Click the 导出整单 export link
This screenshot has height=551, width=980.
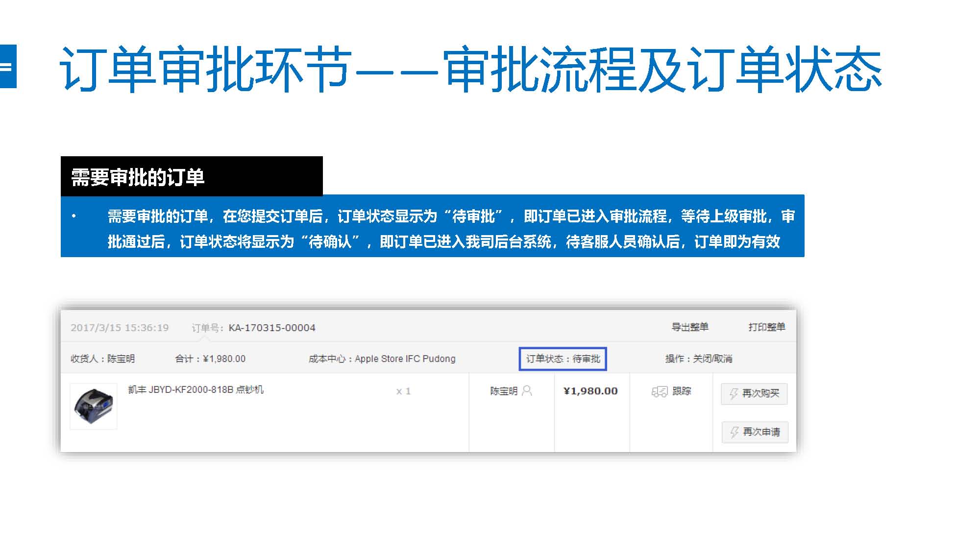(689, 327)
